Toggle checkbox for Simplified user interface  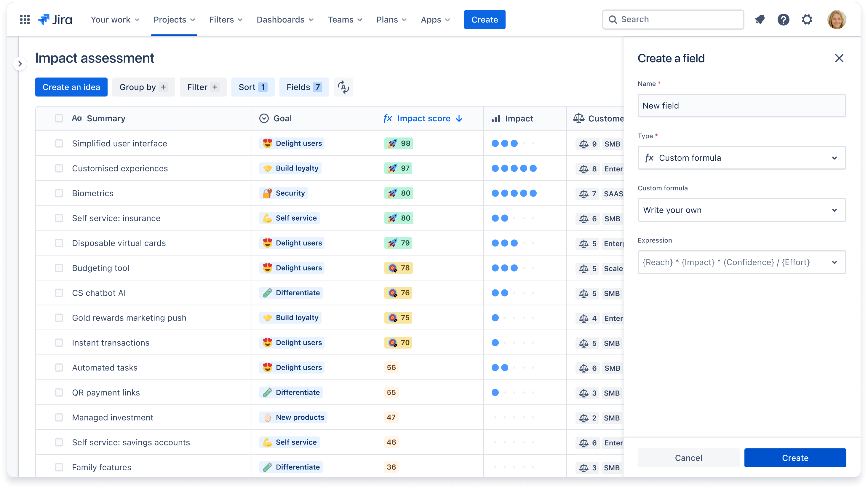point(58,143)
